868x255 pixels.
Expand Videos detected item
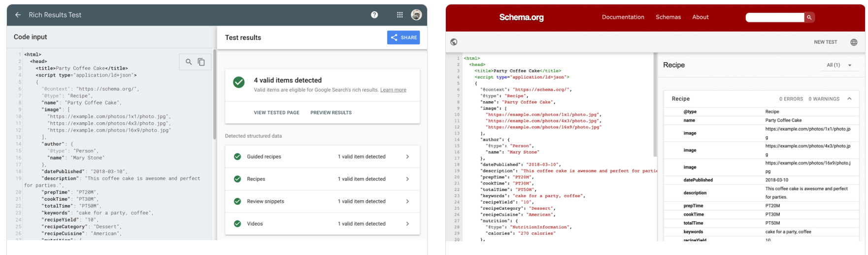(323, 223)
